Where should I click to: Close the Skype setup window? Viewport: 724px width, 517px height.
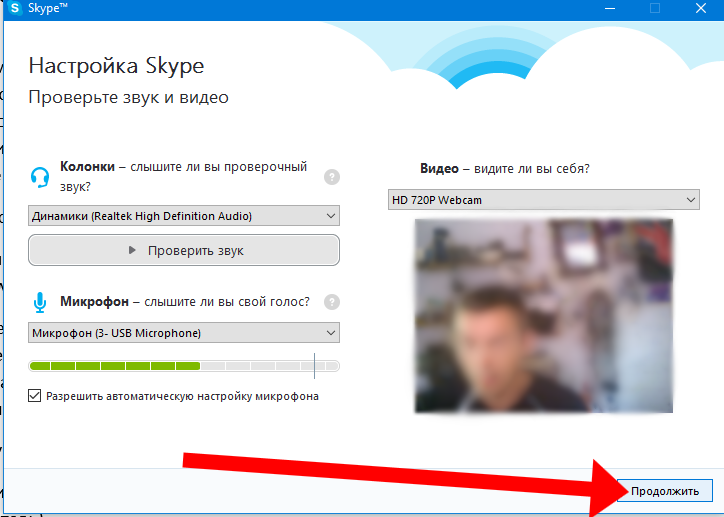[702, 9]
